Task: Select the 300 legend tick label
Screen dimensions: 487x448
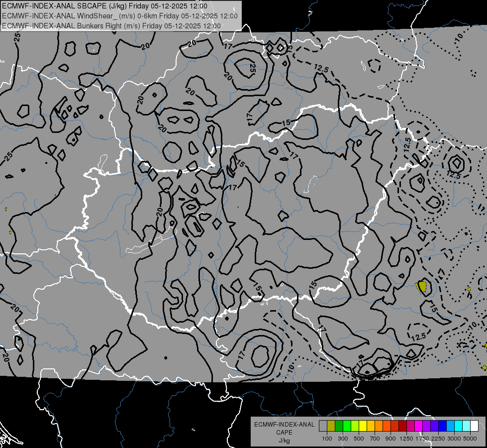Action: tap(343, 439)
